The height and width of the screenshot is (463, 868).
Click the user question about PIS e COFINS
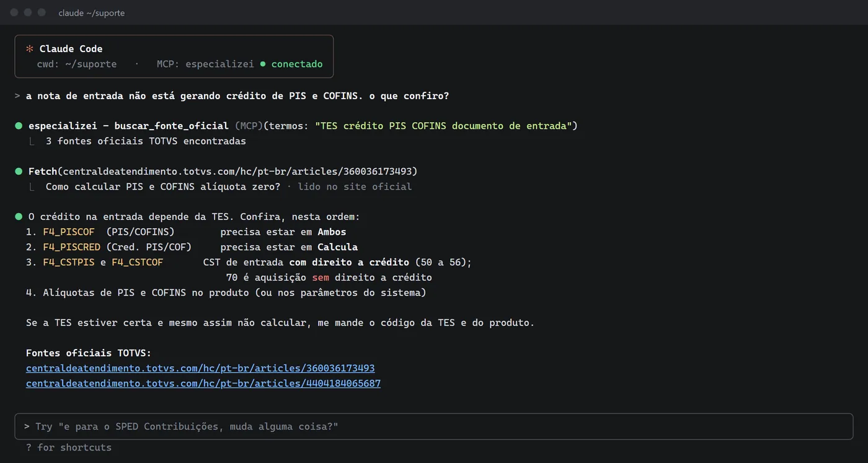(x=237, y=96)
